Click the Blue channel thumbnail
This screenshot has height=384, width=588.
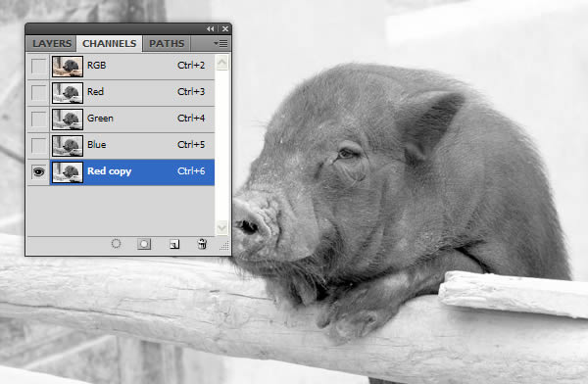(68, 146)
